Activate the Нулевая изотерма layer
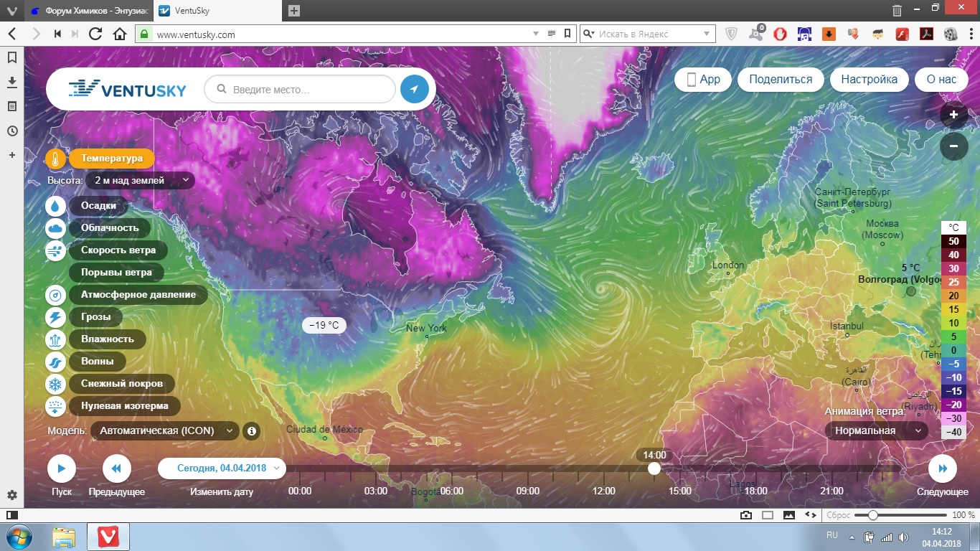Screen dimensions: 980x551 pyautogui.click(x=125, y=406)
